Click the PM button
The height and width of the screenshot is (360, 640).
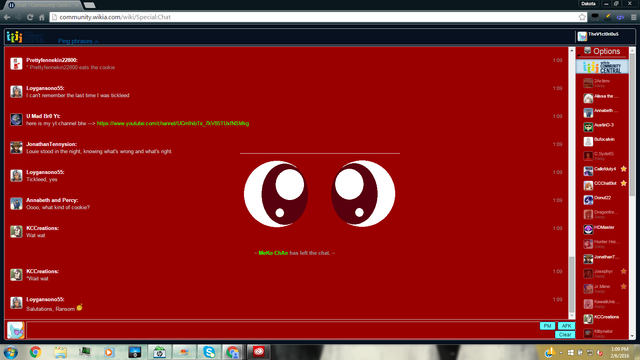(547, 326)
